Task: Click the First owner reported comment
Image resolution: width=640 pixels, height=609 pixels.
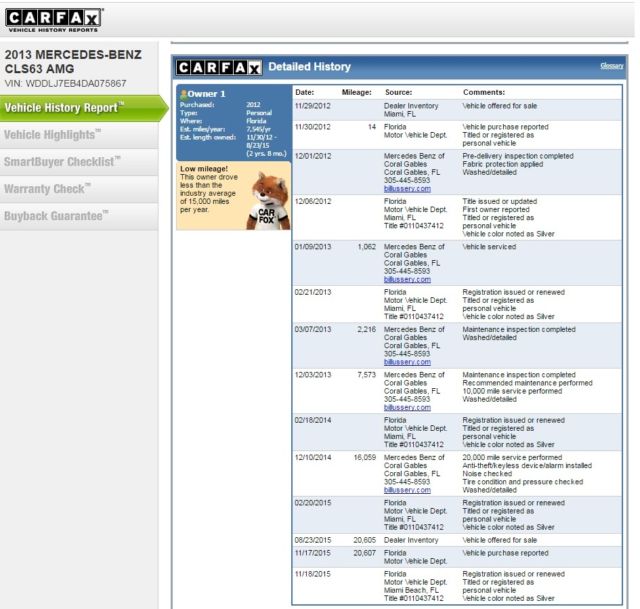Action: click(496, 209)
